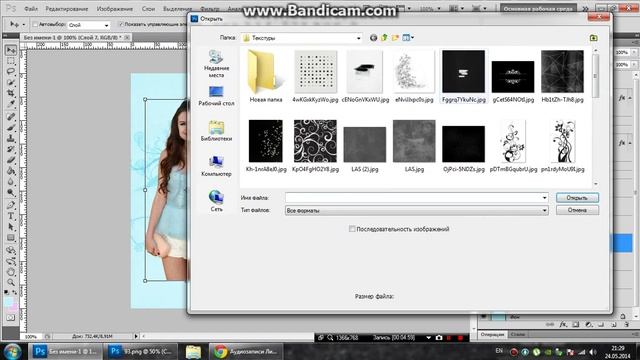Open Библиотеки in dialog sidebar
This screenshot has height=360, width=640.
[216, 131]
